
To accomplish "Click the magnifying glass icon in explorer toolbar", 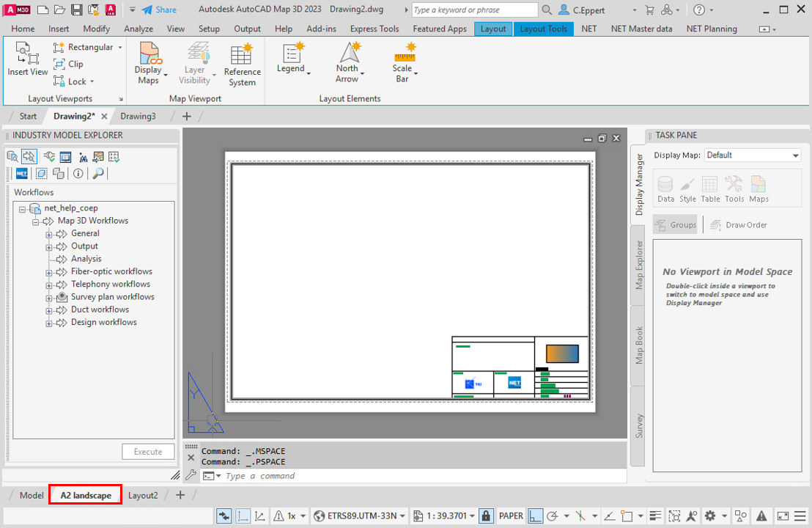I will click(x=98, y=174).
